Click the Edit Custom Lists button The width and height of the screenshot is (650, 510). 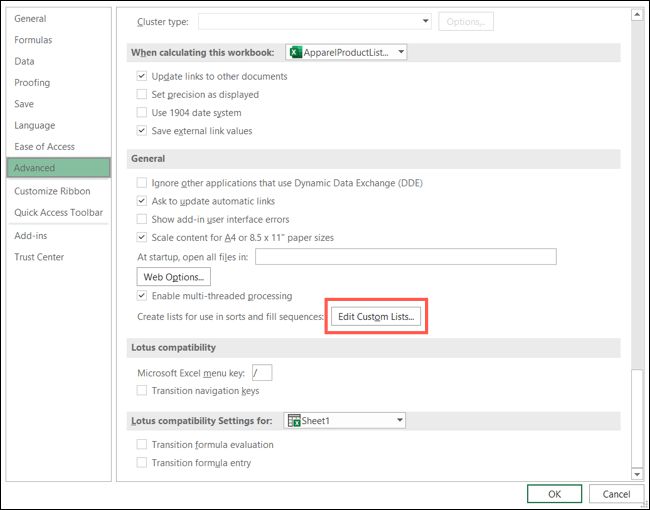click(x=378, y=317)
